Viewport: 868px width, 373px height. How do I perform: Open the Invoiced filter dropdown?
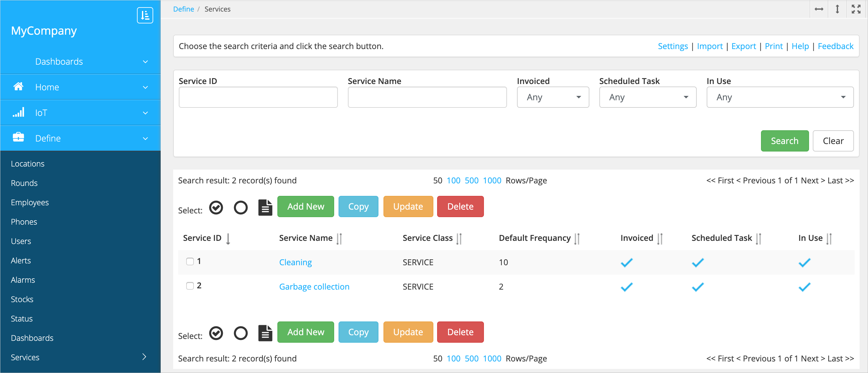(553, 97)
